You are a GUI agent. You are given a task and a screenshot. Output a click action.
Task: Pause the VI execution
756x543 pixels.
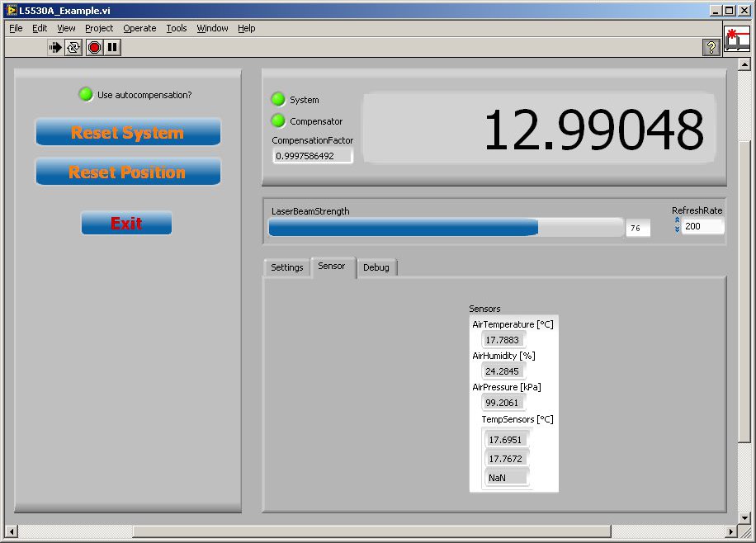point(112,48)
